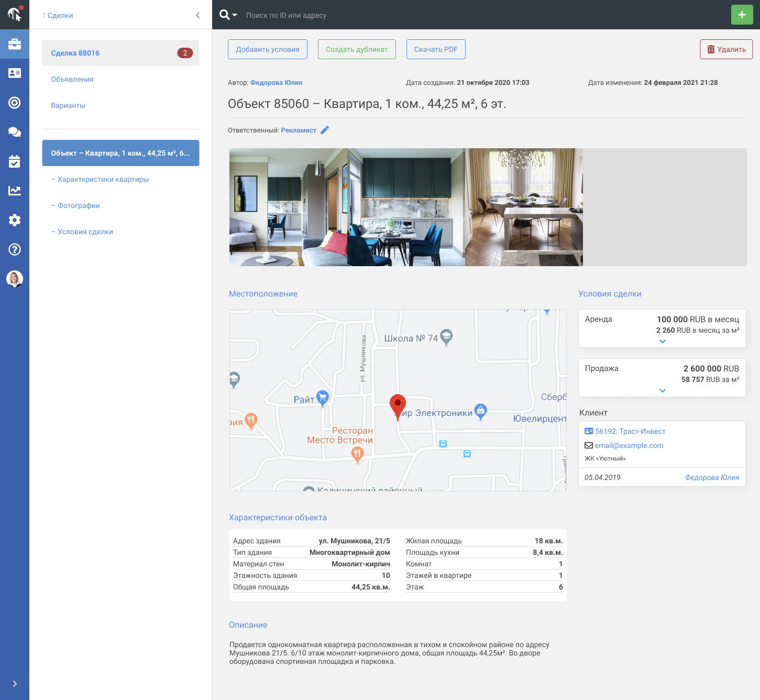Collapse the side panel with the chevron
Image resolution: width=760 pixels, height=700 pixels.
coord(197,15)
